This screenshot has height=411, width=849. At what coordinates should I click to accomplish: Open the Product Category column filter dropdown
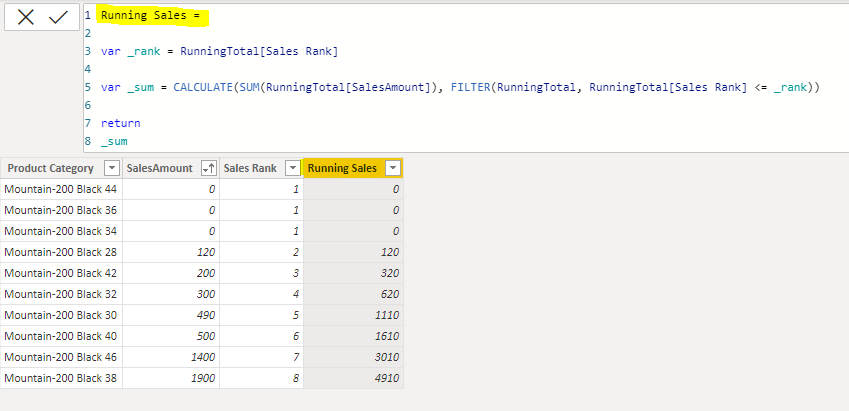pyautogui.click(x=112, y=168)
